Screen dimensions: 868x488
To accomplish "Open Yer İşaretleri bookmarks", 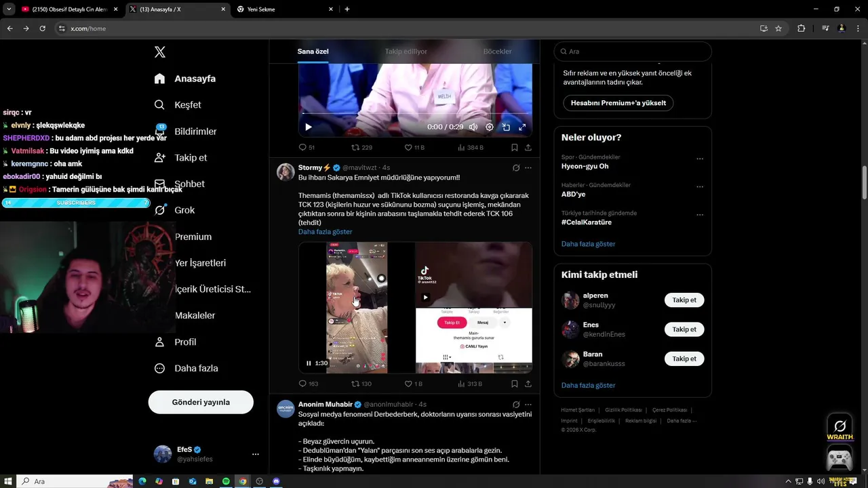I will tap(200, 263).
